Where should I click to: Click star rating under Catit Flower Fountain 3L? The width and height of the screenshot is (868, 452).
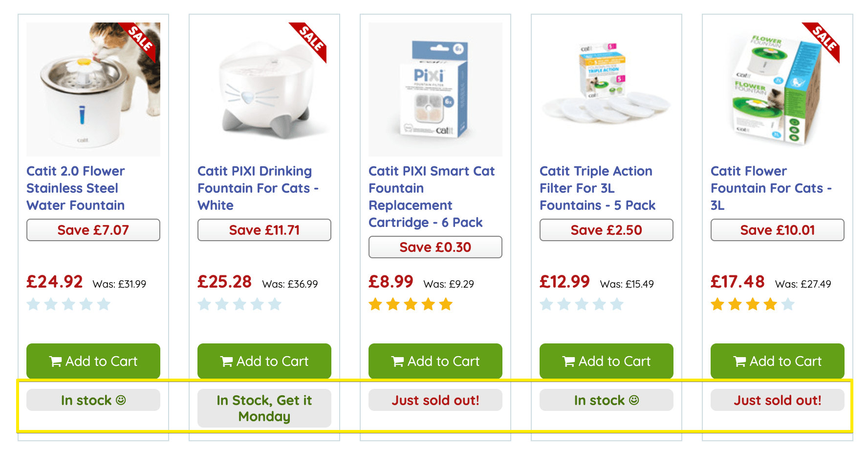pyautogui.click(x=753, y=305)
